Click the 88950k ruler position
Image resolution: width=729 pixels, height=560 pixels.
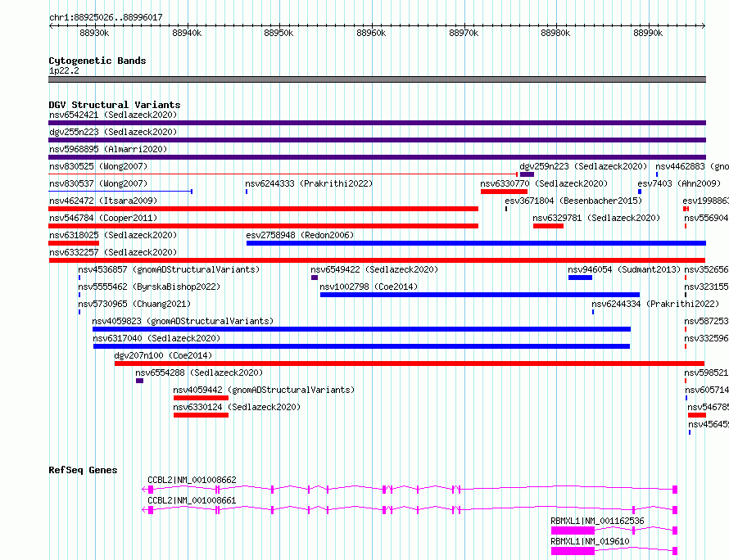pos(278,33)
